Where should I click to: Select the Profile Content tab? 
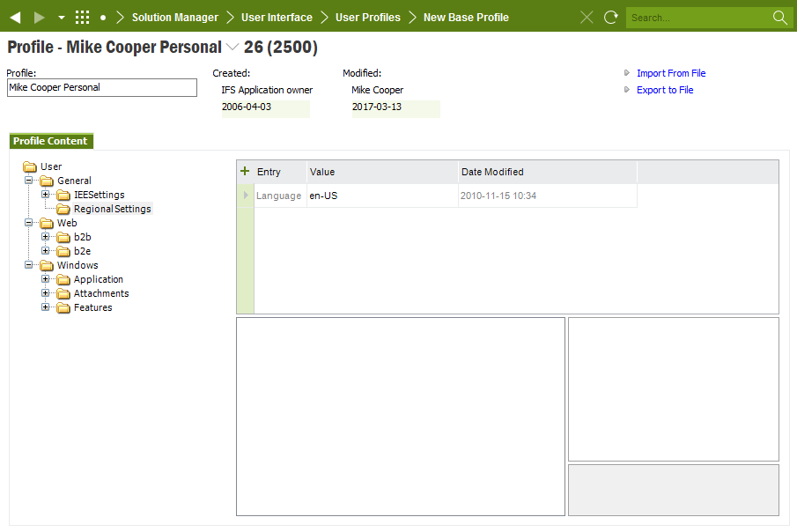(x=50, y=141)
